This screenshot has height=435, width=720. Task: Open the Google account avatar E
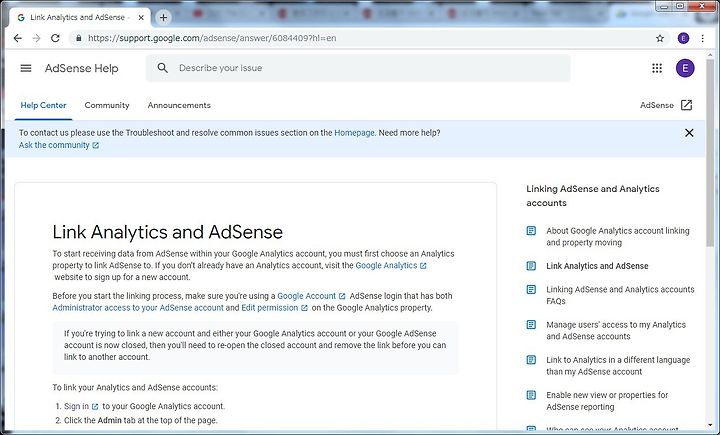tap(685, 68)
